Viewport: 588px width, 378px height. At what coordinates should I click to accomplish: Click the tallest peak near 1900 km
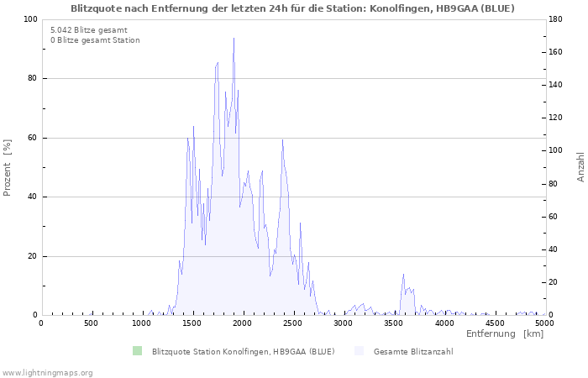[x=234, y=39]
